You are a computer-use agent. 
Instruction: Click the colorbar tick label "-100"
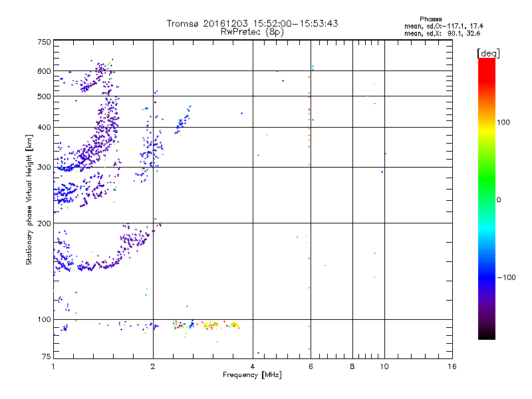coord(507,277)
